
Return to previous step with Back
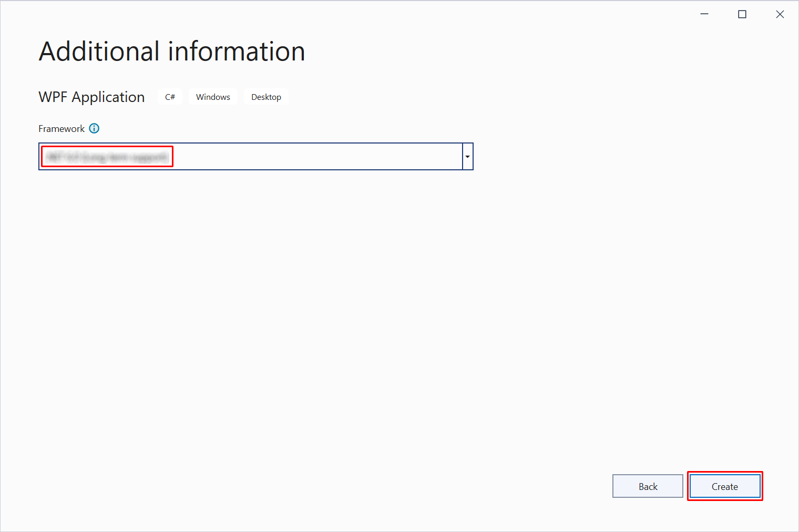click(x=648, y=486)
